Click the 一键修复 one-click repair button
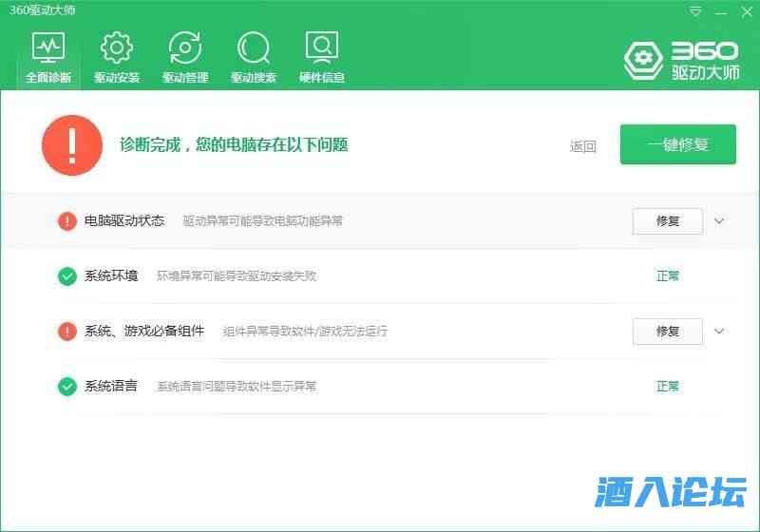 coord(678,144)
